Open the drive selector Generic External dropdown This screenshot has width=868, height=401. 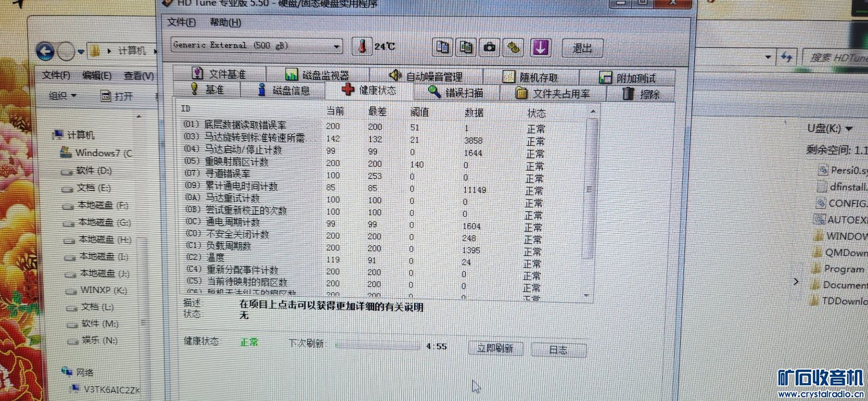(257, 46)
